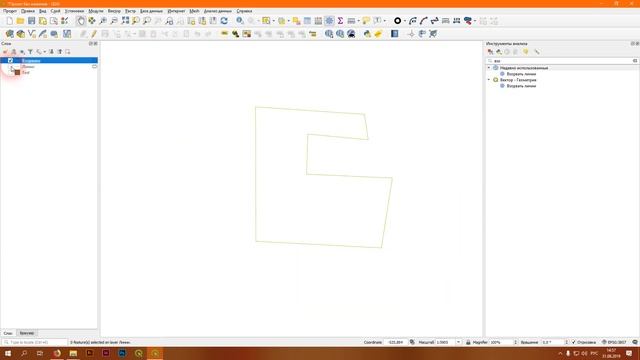Click the EPSG projection button in status bar
Viewport: 640px width, 360px height.
[613, 342]
